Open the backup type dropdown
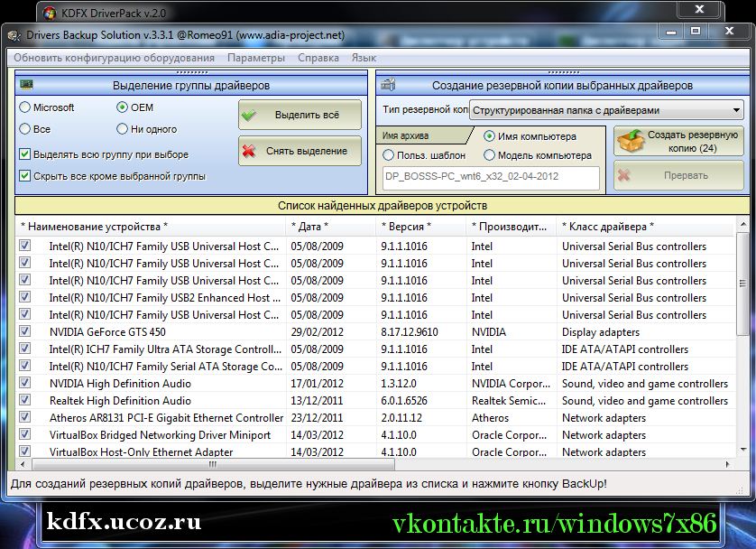756x549 pixels. click(606, 110)
